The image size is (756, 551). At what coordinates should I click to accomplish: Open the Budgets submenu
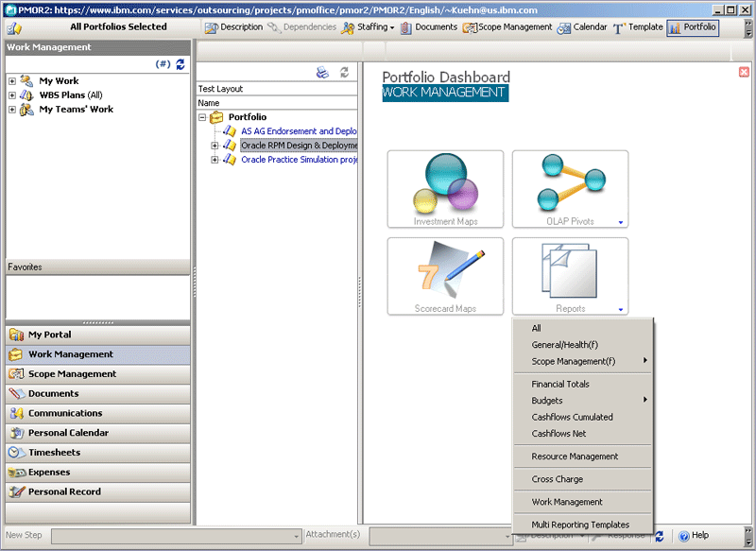(x=582, y=401)
